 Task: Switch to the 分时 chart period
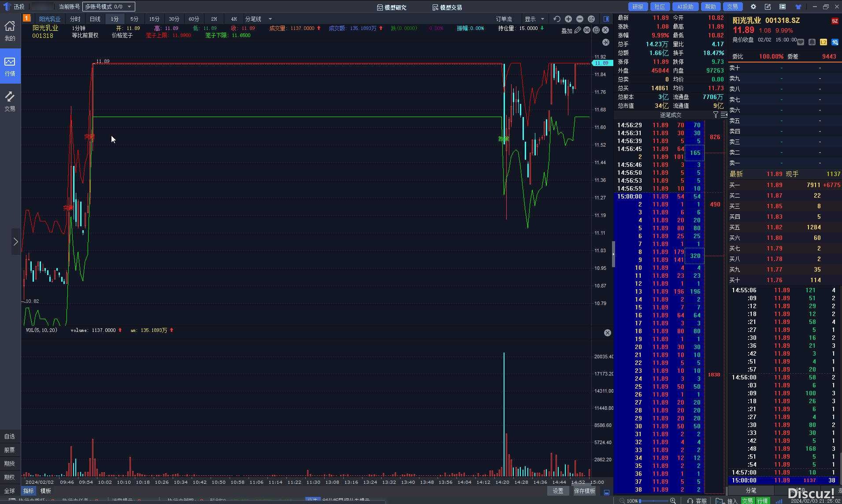(75, 19)
